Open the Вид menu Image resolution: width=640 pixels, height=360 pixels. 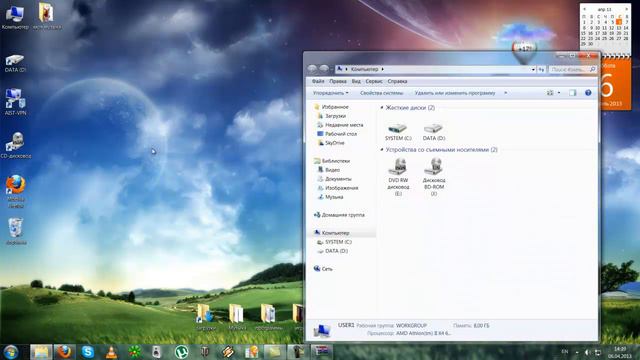(356, 81)
